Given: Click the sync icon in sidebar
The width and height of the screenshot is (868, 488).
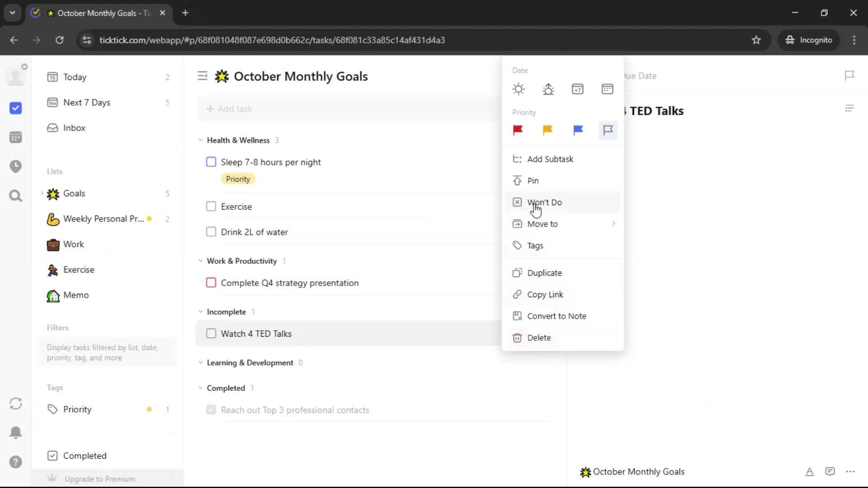Looking at the screenshot, I should pyautogui.click(x=15, y=404).
